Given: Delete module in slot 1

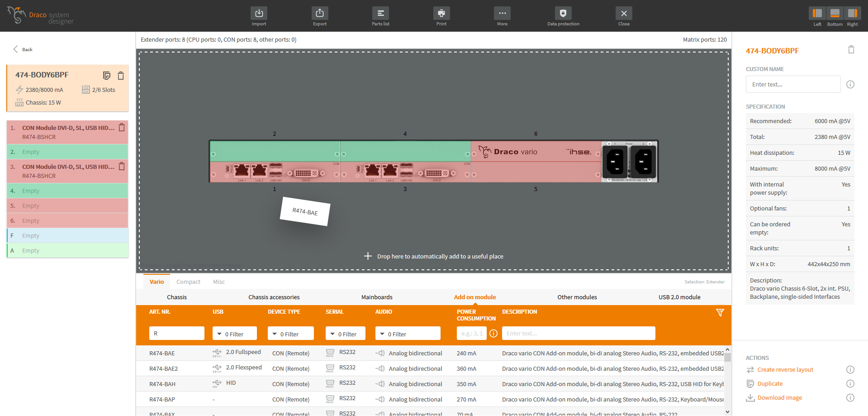Looking at the screenshot, I should tap(122, 128).
